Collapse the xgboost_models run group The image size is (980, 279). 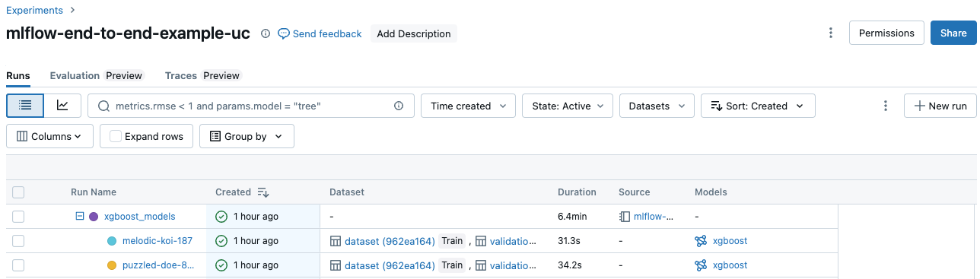(x=79, y=217)
